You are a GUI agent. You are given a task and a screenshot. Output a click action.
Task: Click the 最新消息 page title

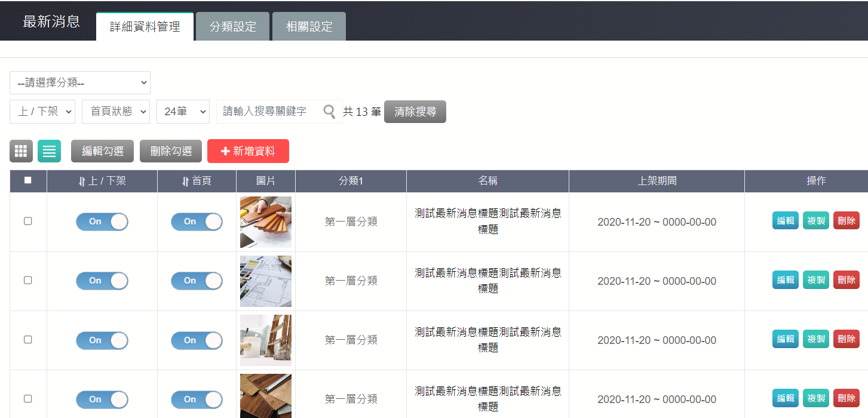(x=51, y=22)
